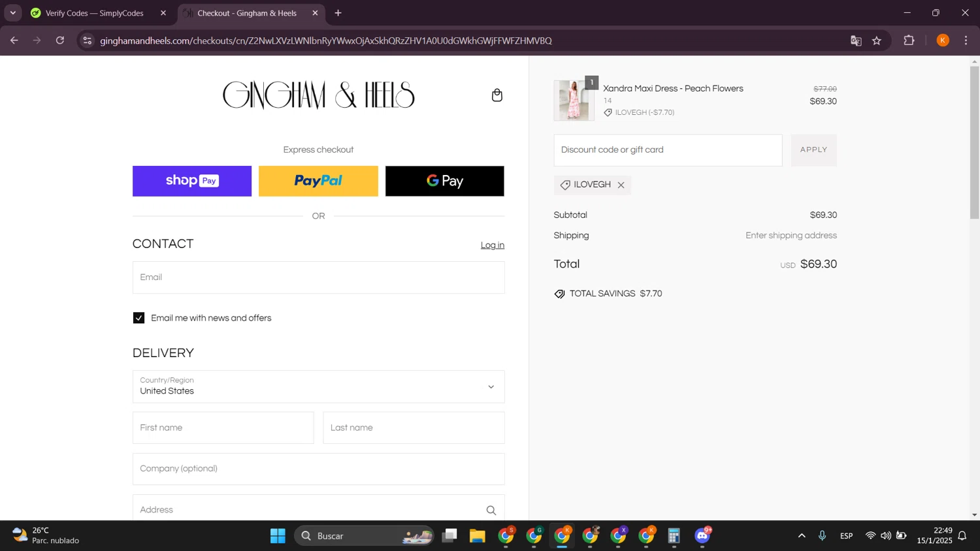980x551 pixels.
Task: Click the TOTAL SAVINGS $7.70 text
Action: (x=615, y=294)
